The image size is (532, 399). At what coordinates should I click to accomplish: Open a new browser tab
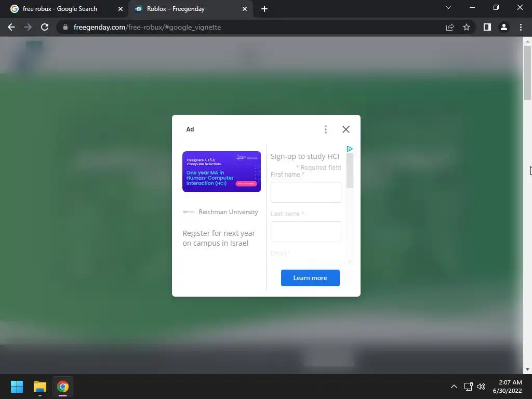(264, 9)
